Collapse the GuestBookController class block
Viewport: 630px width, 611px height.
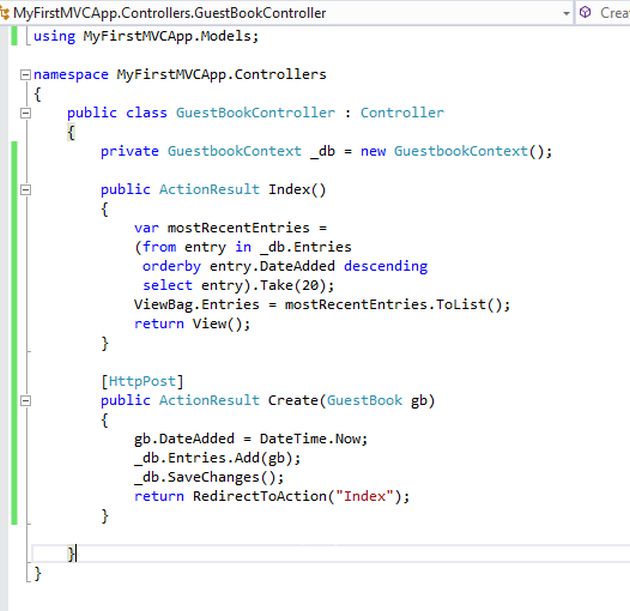click(x=25, y=113)
